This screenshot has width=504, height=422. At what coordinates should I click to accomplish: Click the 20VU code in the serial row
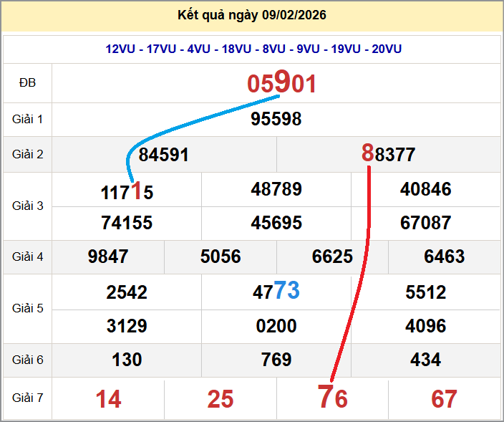(x=387, y=49)
